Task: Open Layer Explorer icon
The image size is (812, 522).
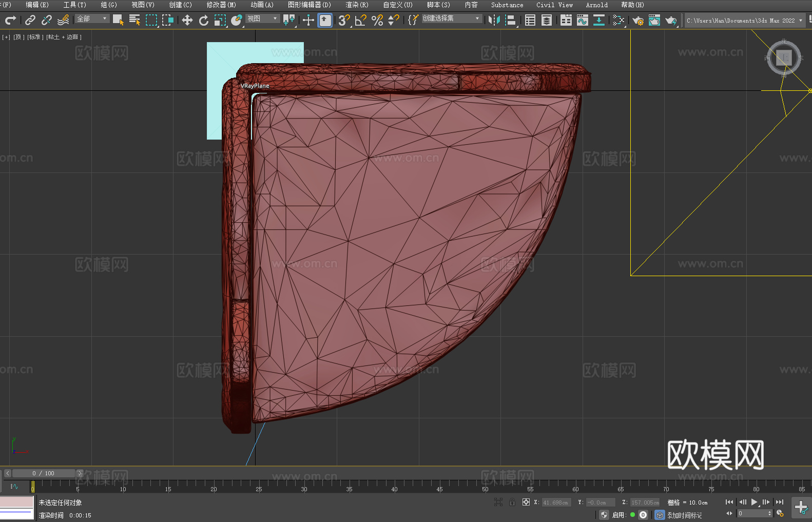Action: point(547,20)
